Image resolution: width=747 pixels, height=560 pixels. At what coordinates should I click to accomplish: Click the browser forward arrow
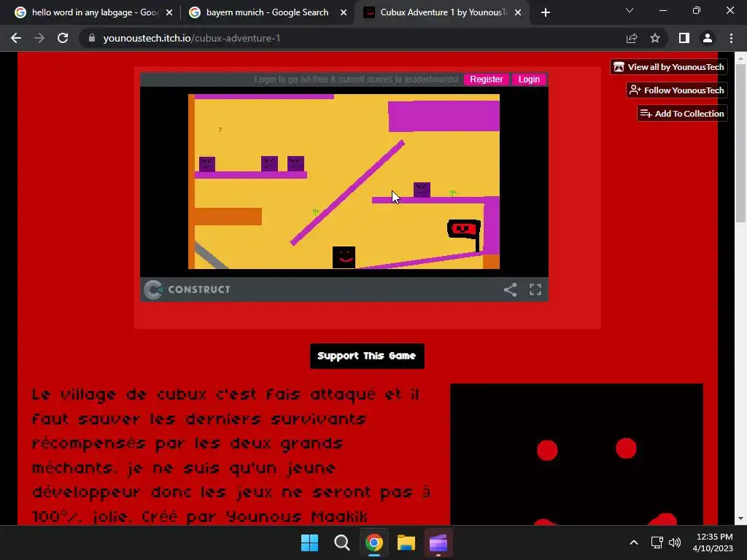[x=39, y=38]
